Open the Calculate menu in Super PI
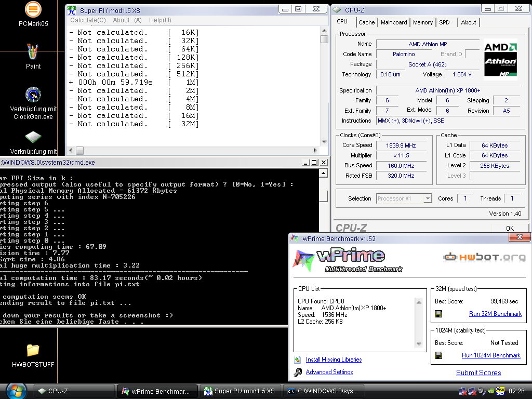The image size is (532, 399). 88,20
